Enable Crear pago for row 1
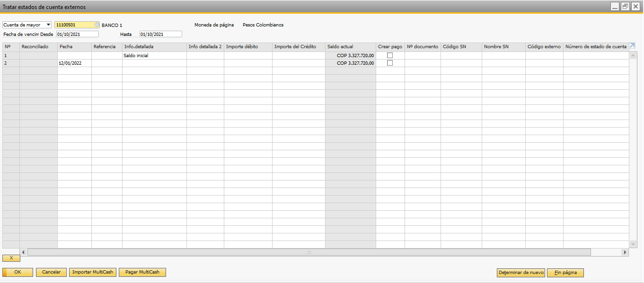The height and width of the screenshot is (283, 644). [x=389, y=55]
